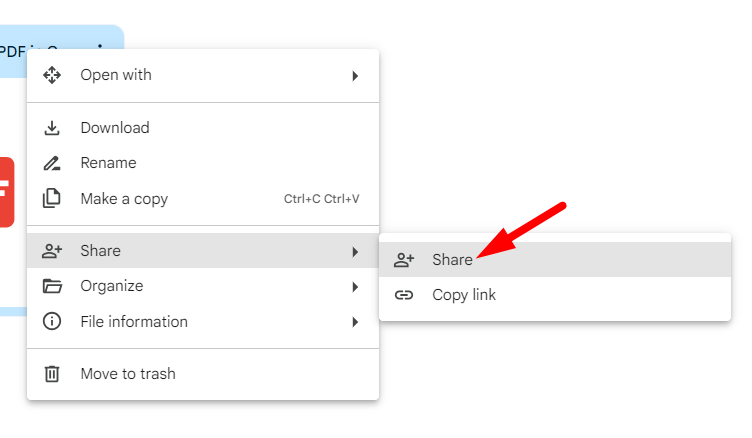
Task: Click the Rename pencil icon
Action: coord(52,163)
